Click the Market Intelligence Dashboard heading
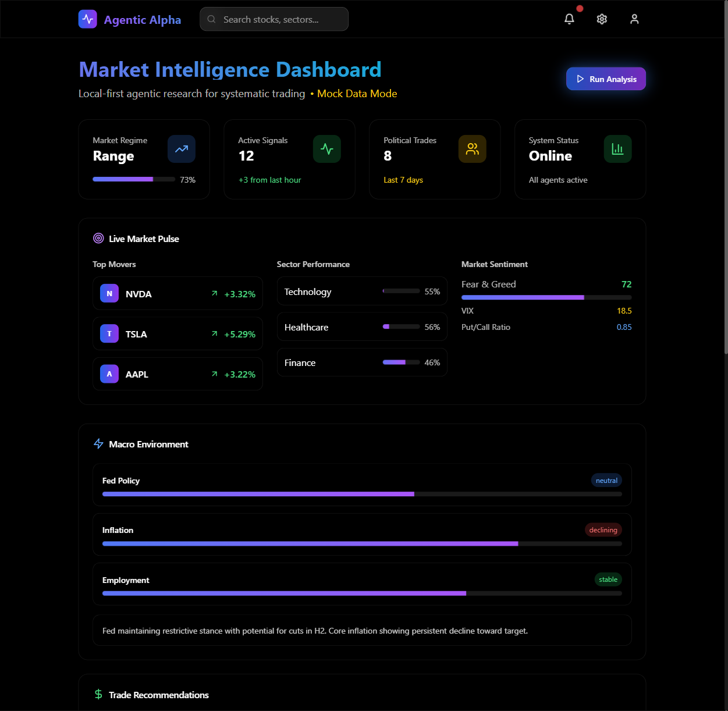 230,70
